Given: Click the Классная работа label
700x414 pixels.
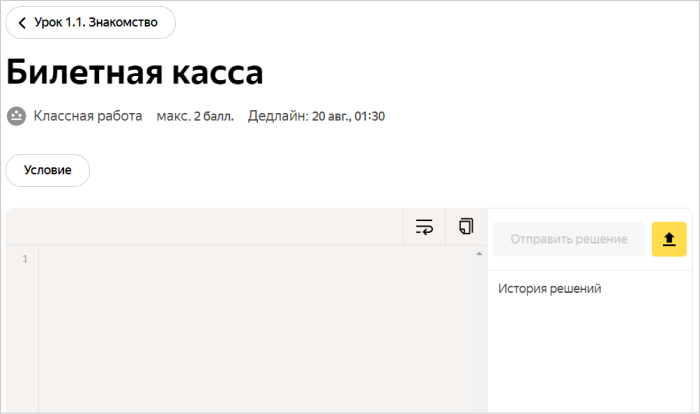Looking at the screenshot, I should click(x=88, y=116).
